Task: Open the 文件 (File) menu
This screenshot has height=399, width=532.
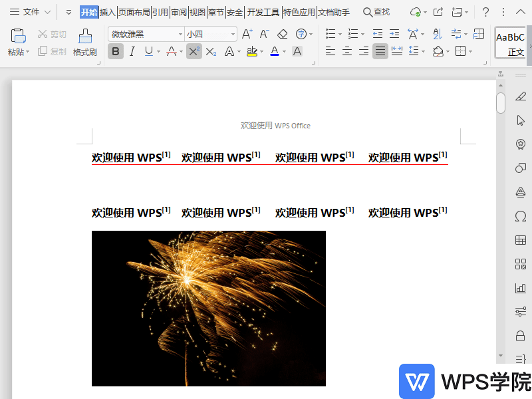Action: pos(31,12)
